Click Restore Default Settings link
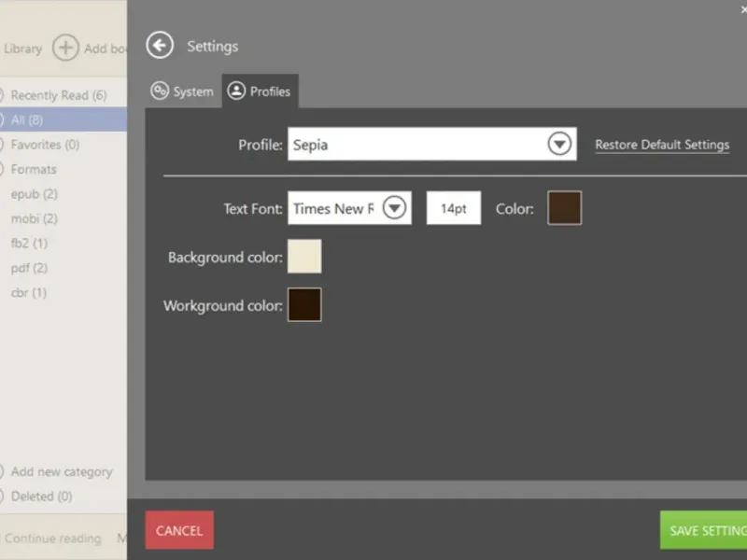Viewport: 747px width, 560px height. tap(662, 145)
